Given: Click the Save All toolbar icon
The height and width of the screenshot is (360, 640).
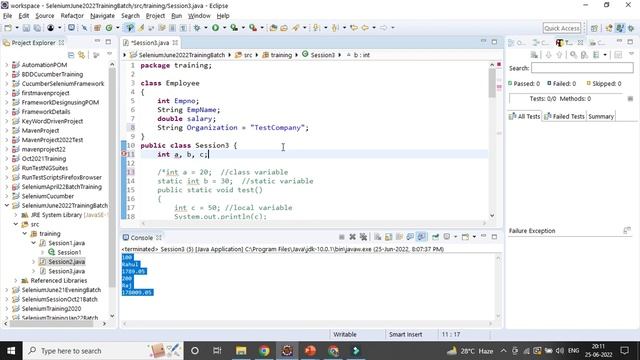Looking at the screenshot, I should click(x=37, y=28).
